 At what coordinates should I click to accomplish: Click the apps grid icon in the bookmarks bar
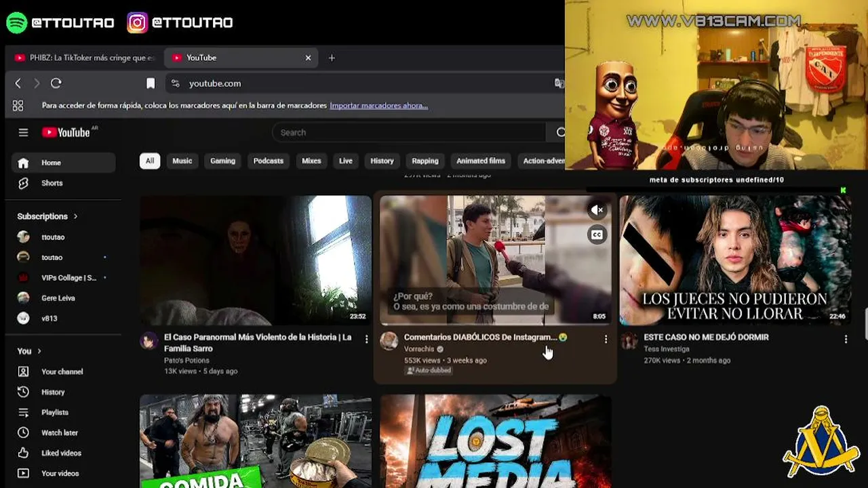tap(18, 106)
